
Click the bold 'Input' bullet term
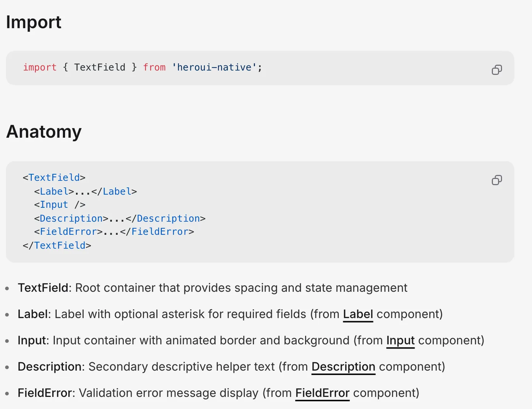coord(32,340)
